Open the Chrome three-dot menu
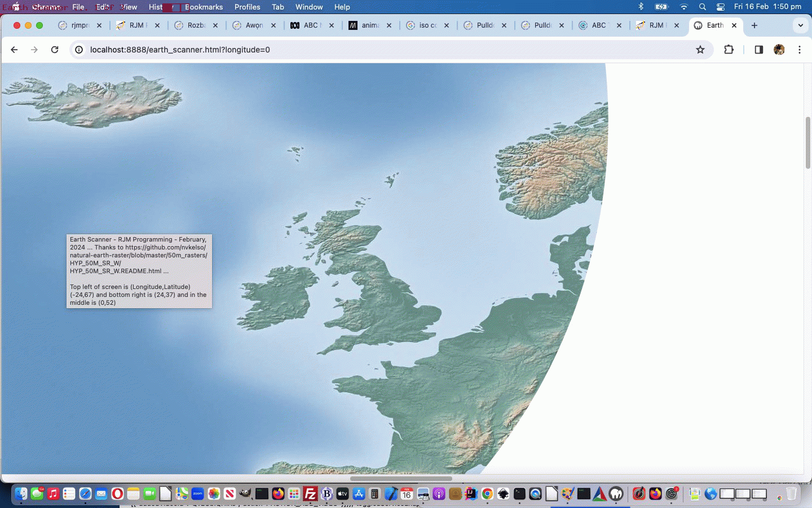The height and width of the screenshot is (508, 812). [x=799, y=50]
